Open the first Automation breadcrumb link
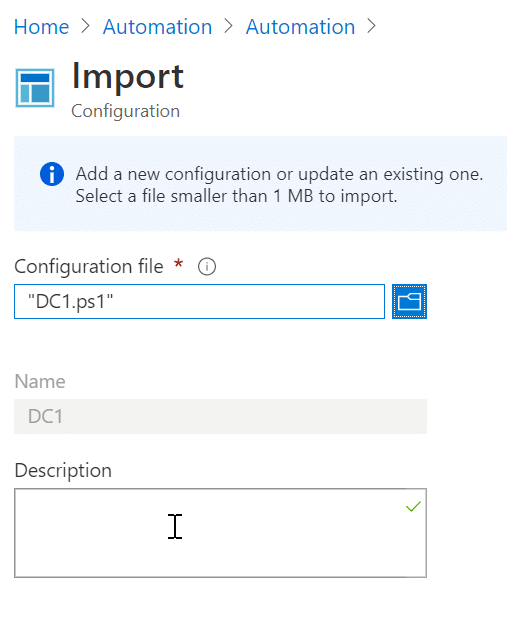The width and height of the screenshot is (507, 625). pyautogui.click(x=157, y=27)
